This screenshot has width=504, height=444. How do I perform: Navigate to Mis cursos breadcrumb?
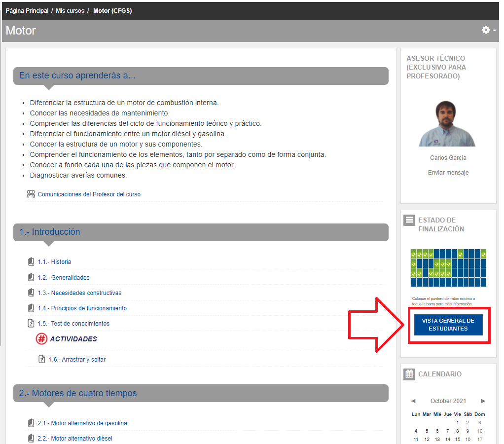70,11
